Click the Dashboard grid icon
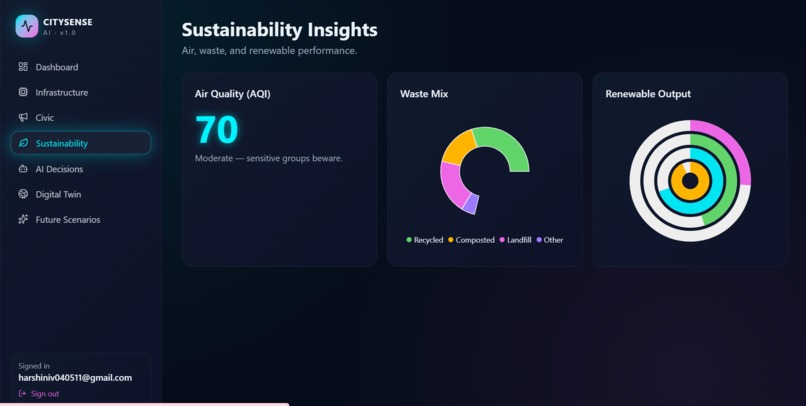 point(23,67)
